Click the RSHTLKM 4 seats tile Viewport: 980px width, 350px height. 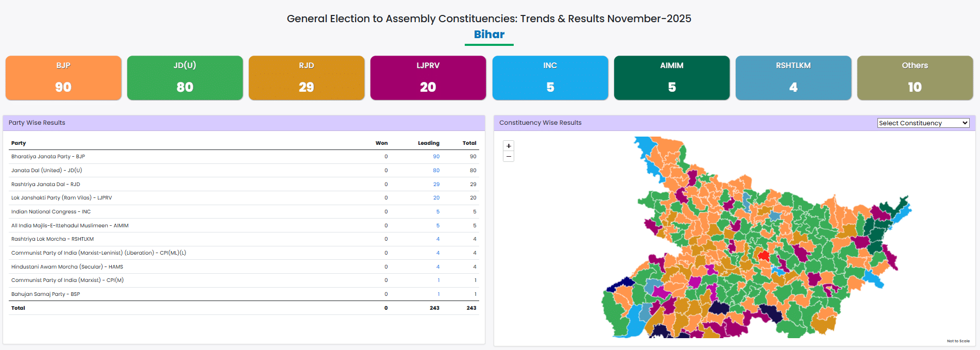click(793, 78)
